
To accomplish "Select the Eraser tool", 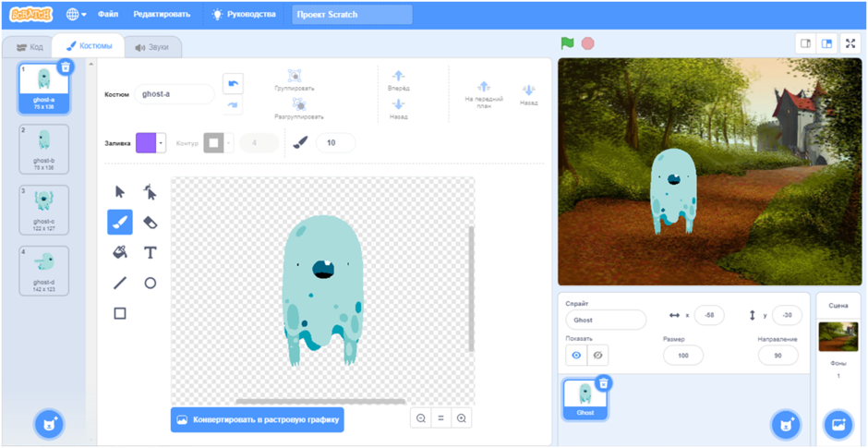I will coord(150,222).
